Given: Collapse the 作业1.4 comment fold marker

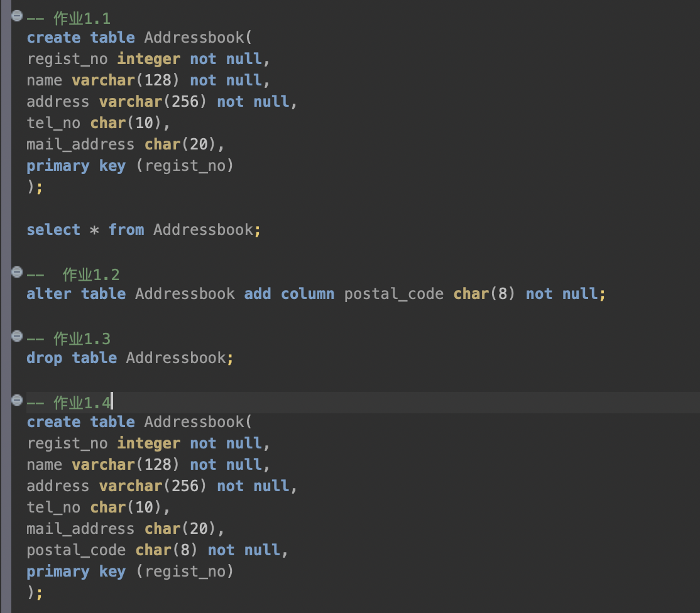Looking at the screenshot, I should click(x=17, y=400).
